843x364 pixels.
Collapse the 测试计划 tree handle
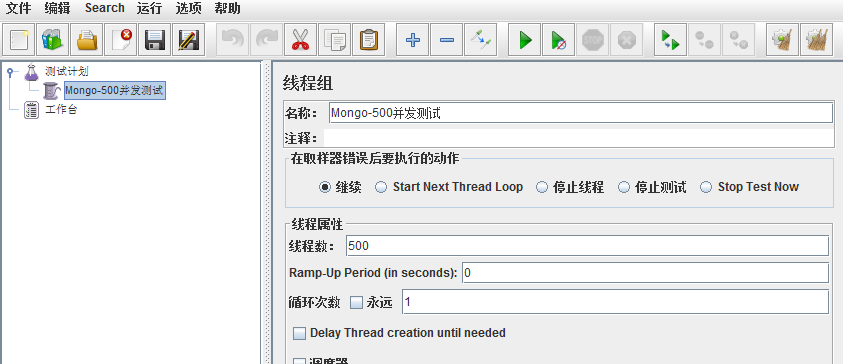coord(10,72)
